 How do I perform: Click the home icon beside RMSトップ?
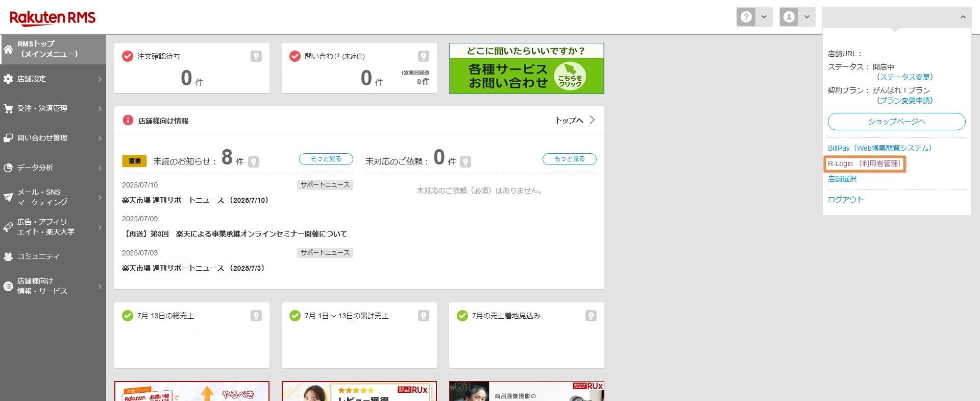[x=8, y=49]
